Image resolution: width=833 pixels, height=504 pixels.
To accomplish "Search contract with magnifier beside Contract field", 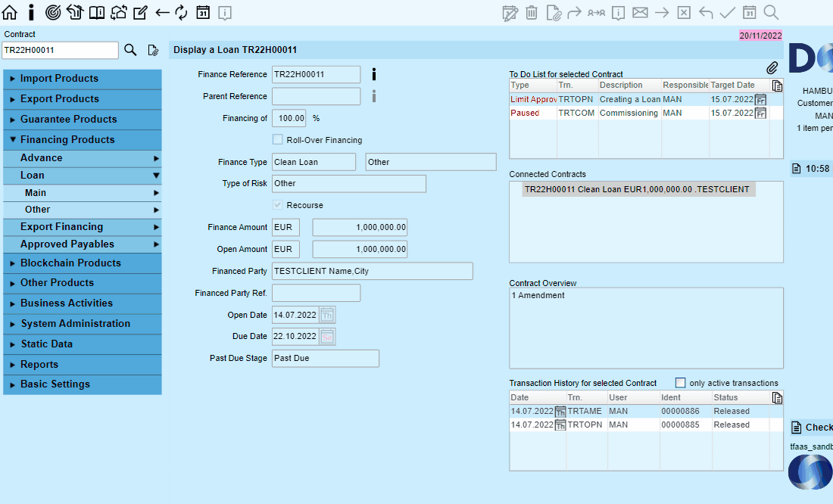I will (x=130, y=50).
